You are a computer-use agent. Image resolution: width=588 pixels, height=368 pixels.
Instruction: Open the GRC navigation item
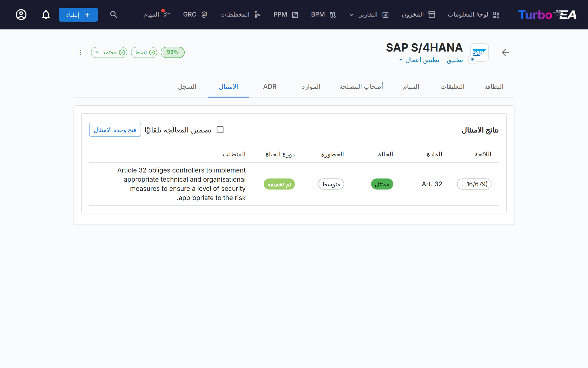(195, 14)
